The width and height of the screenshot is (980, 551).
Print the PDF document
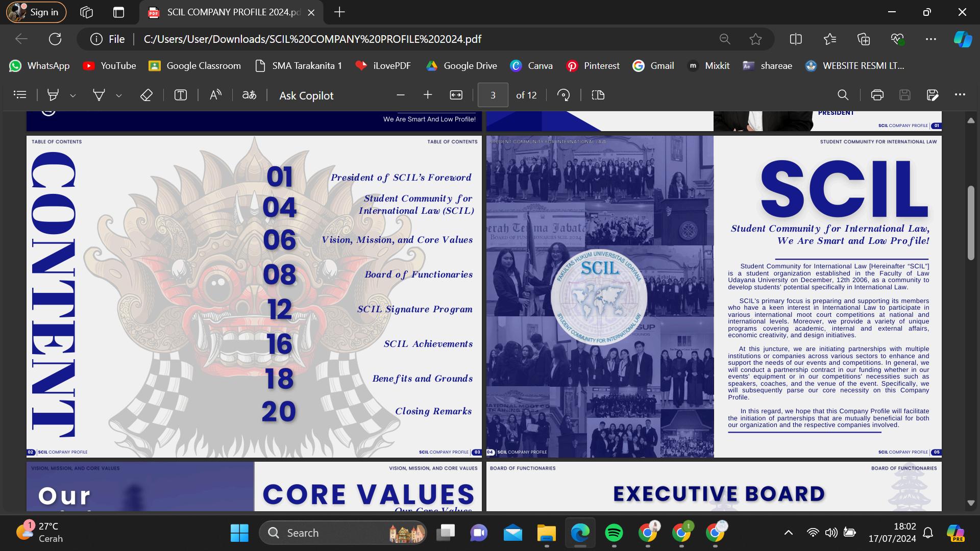pos(877,95)
